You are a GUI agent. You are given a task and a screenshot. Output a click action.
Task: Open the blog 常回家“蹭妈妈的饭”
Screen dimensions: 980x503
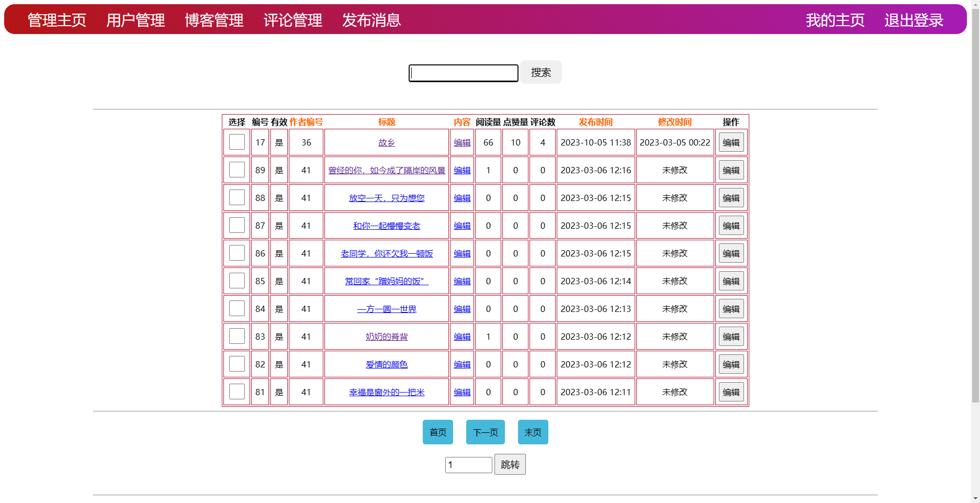click(387, 281)
